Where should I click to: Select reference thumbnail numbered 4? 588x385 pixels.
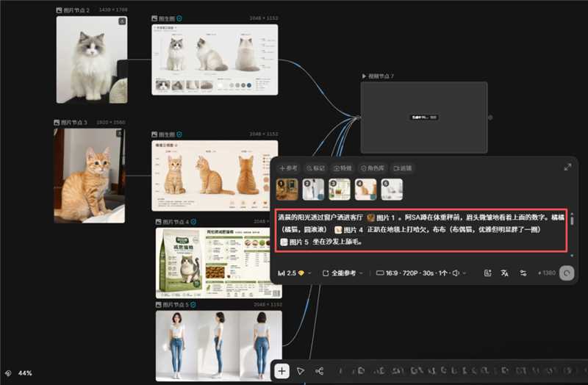pyautogui.click(x=365, y=190)
